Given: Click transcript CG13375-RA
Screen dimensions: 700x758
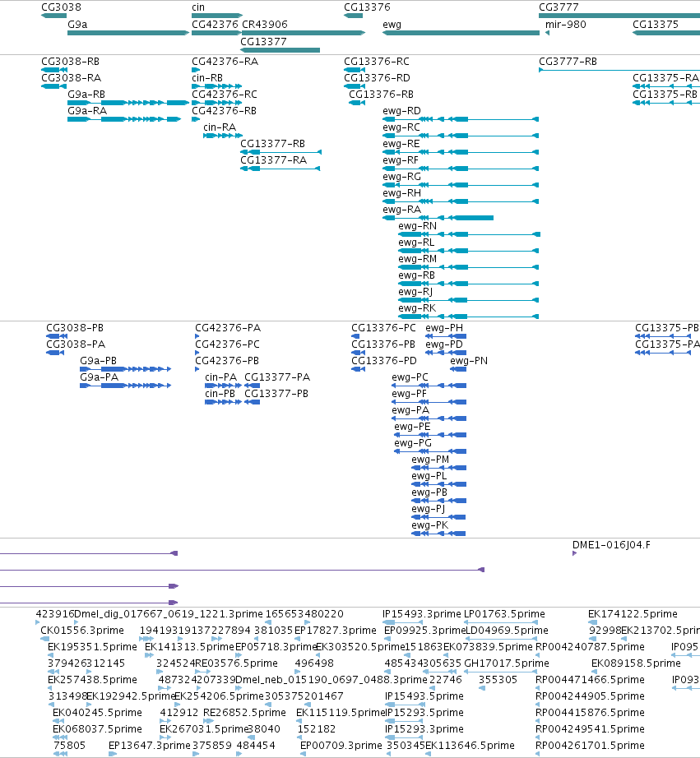Looking at the screenshot, I should (666, 86).
